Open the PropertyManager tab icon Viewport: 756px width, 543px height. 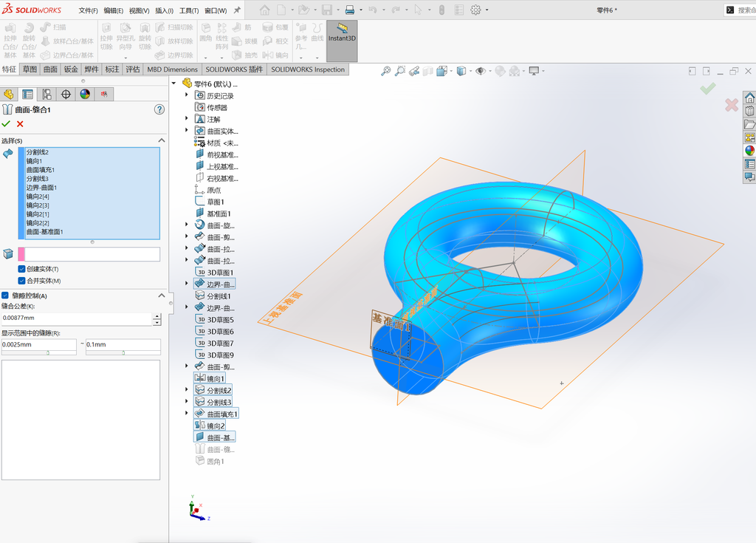point(27,94)
